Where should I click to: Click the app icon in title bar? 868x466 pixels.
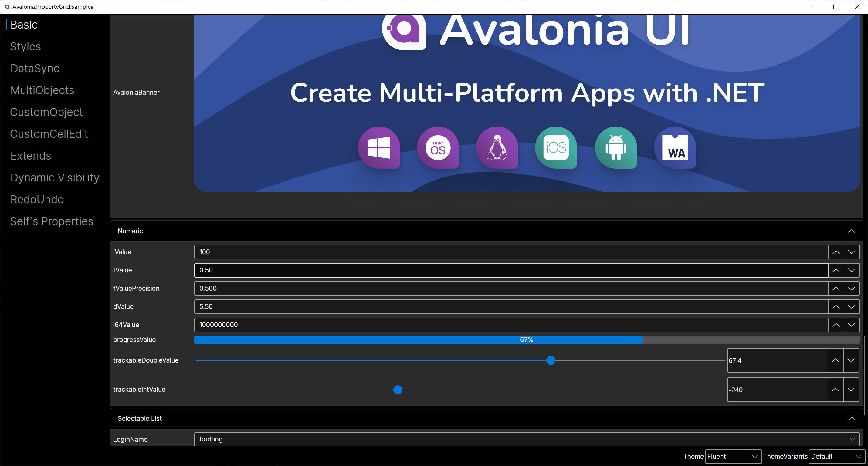[7, 7]
